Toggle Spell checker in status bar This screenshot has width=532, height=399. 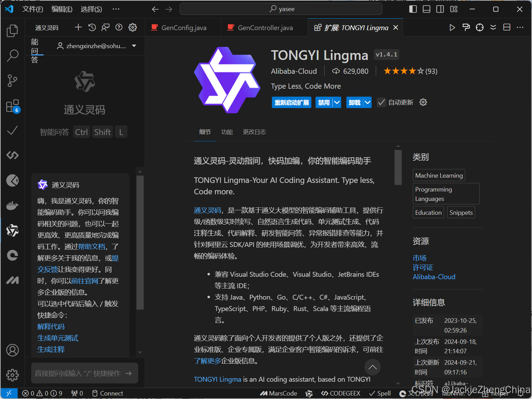point(380,393)
